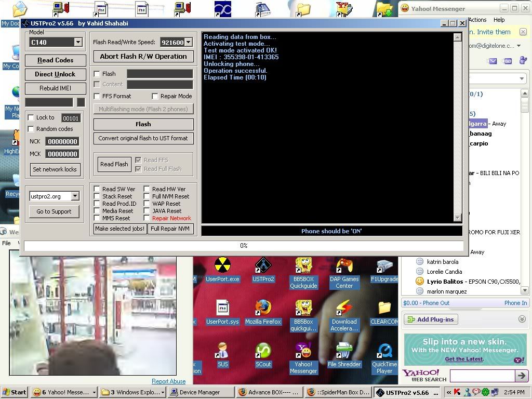Switch to SpiderMan Box taskbar window

339,392
